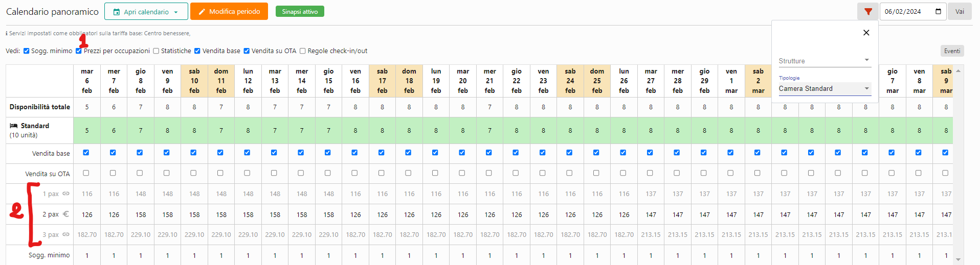Expand the Strutture dropdown

(824, 61)
